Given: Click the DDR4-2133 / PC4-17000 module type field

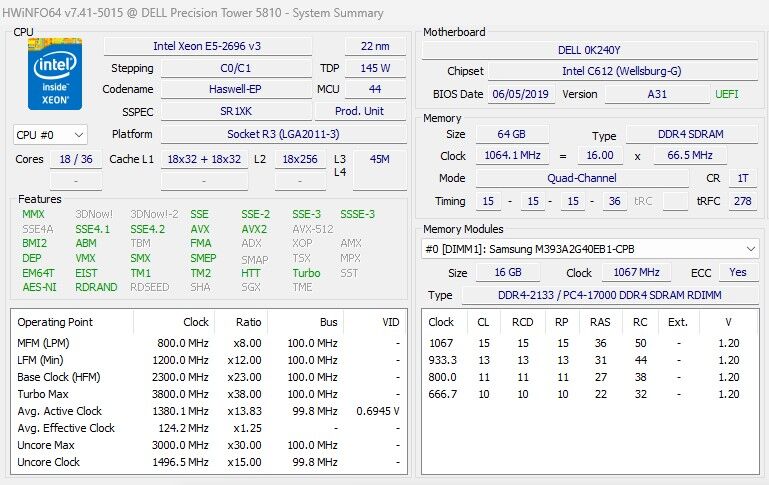Looking at the screenshot, I should 610,295.
